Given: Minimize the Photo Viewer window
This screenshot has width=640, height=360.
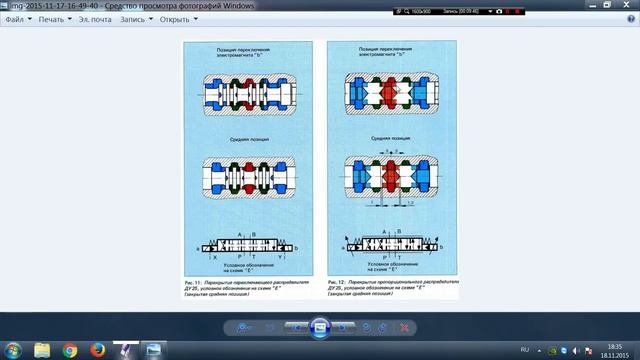Looking at the screenshot, I should point(593,5).
